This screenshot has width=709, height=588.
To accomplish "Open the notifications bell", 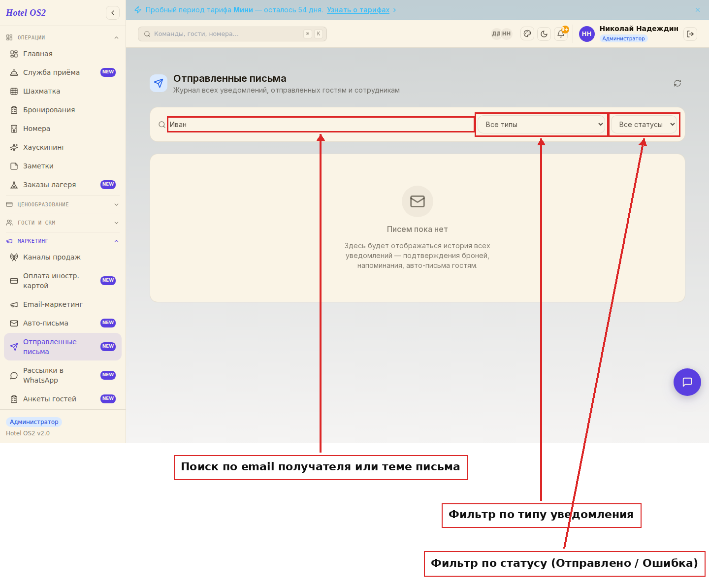I will pyautogui.click(x=561, y=34).
